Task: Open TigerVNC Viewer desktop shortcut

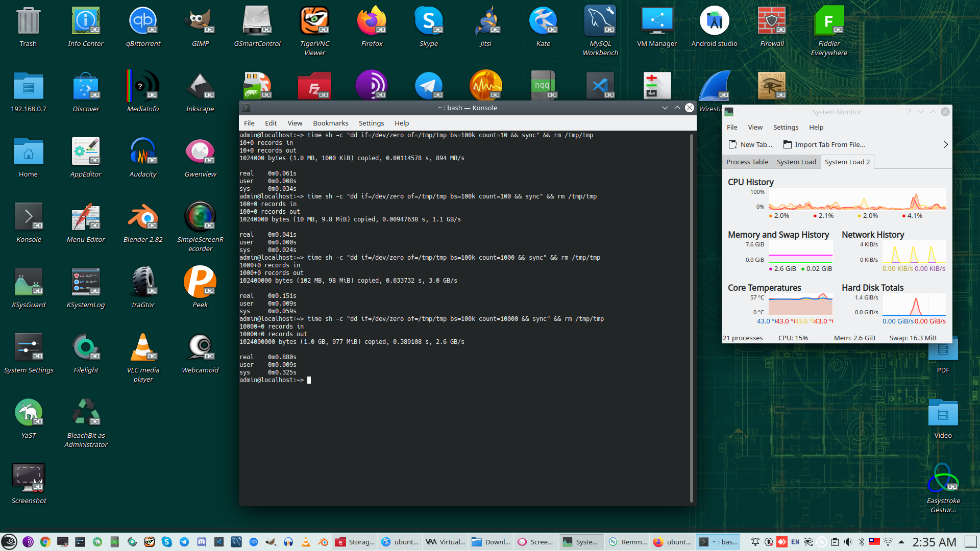Action: tap(314, 21)
